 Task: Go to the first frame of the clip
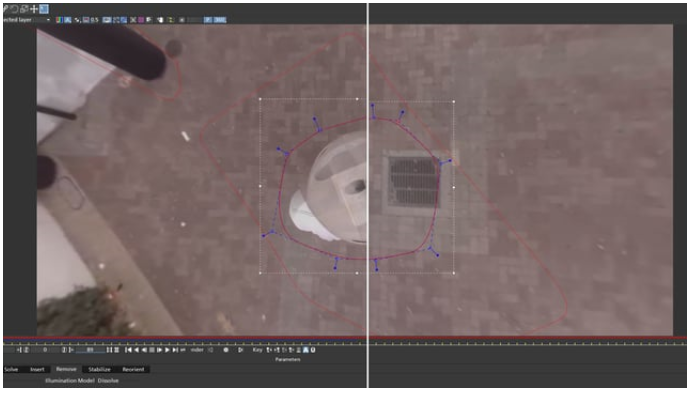128,350
